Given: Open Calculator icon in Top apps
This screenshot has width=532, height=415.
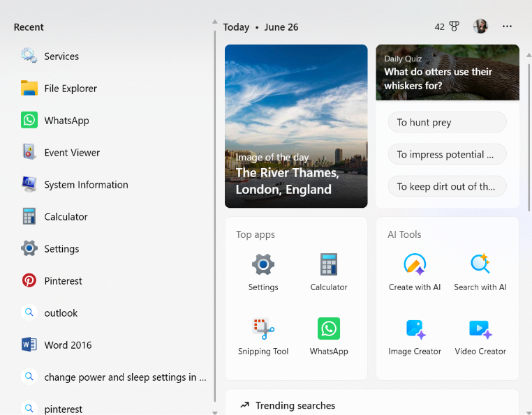Looking at the screenshot, I should tap(328, 264).
